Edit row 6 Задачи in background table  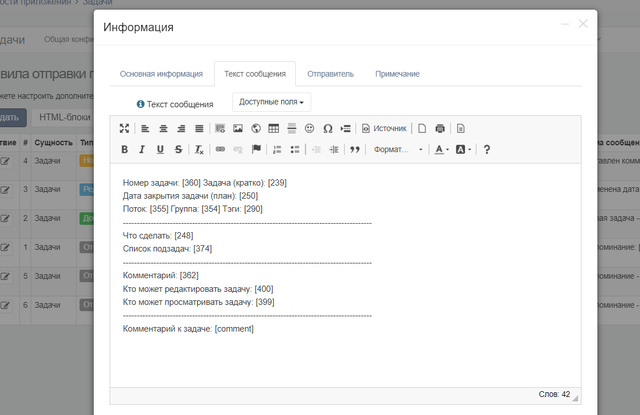5,306
